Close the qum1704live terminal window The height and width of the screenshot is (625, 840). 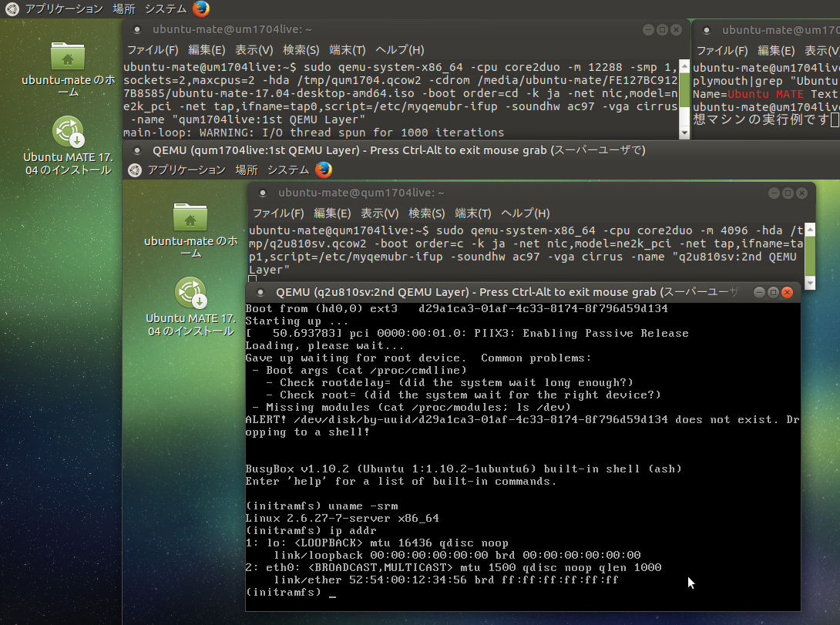pos(801,193)
